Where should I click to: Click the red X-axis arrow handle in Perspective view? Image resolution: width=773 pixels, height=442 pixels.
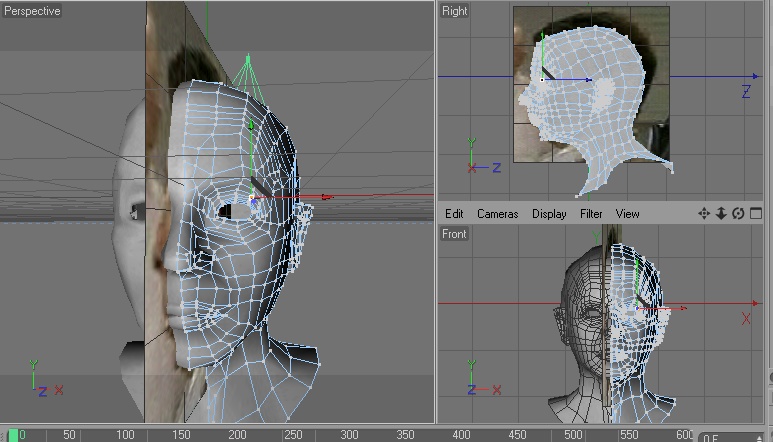point(327,197)
